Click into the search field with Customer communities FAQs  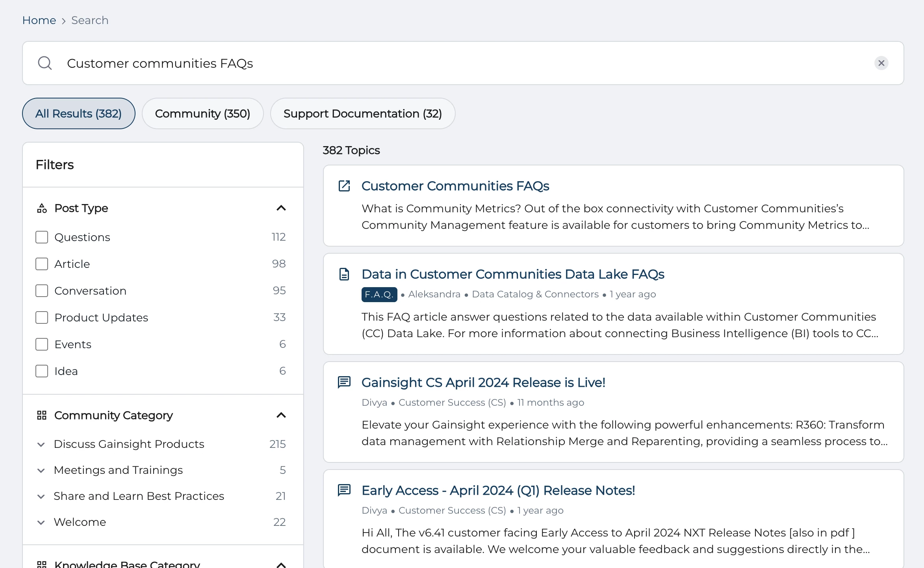point(463,63)
